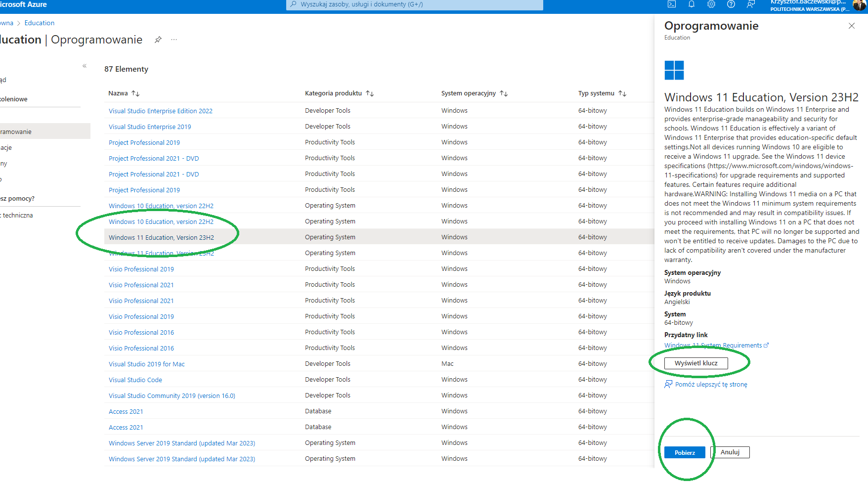Viewport: 868px width, 483px height.
Task: Open Visual Studio Community 2019 (version 16.0)
Action: coord(172,395)
